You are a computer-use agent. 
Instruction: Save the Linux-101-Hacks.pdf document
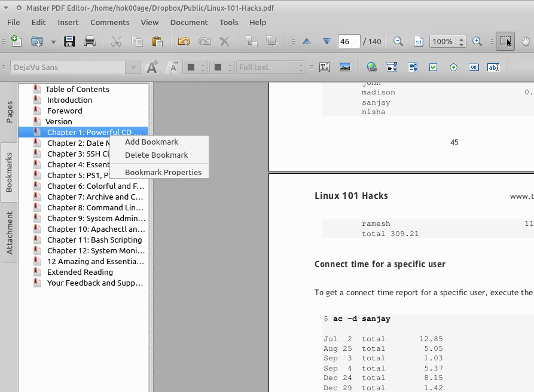pos(69,41)
